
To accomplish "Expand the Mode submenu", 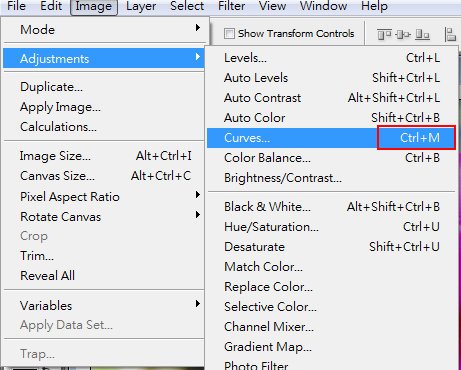I will (105, 30).
